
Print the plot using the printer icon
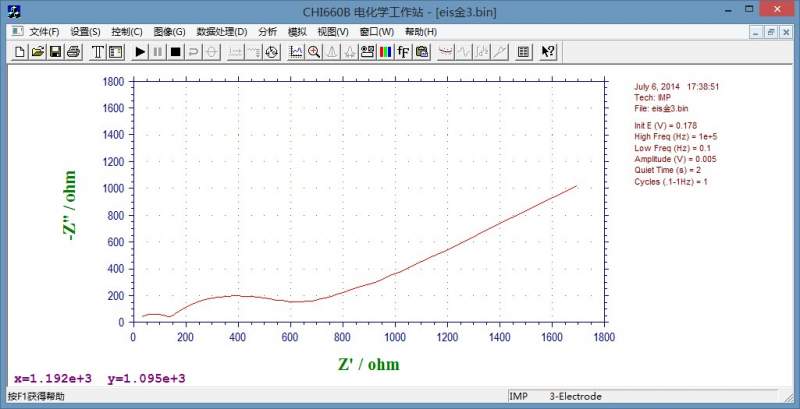(73, 51)
